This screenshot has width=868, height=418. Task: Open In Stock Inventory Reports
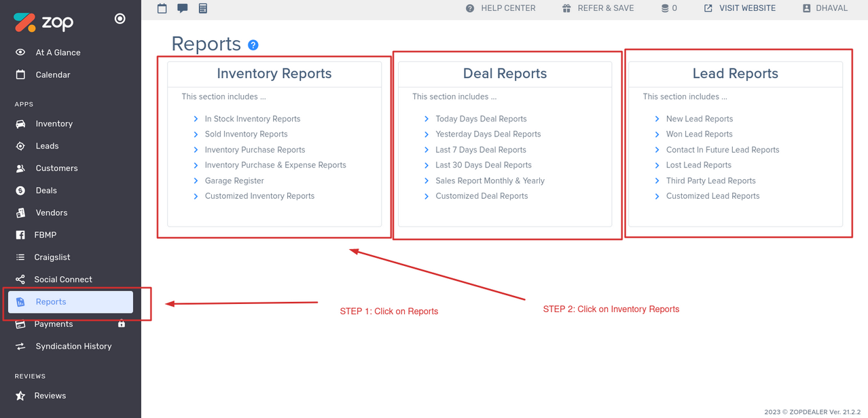253,119
